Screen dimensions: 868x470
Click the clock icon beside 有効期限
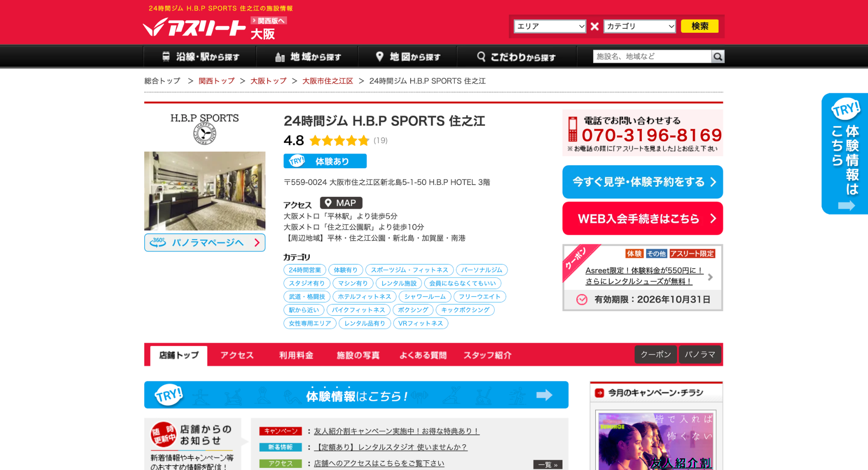(582, 299)
